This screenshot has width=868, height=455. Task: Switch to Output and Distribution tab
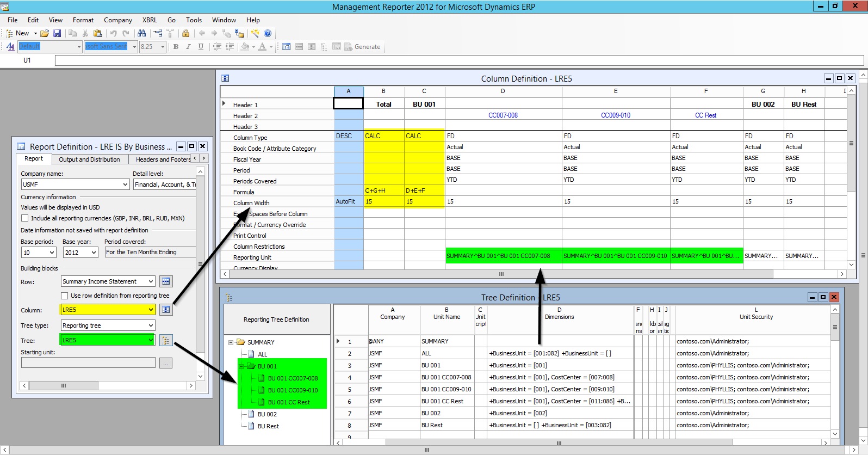[89, 159]
